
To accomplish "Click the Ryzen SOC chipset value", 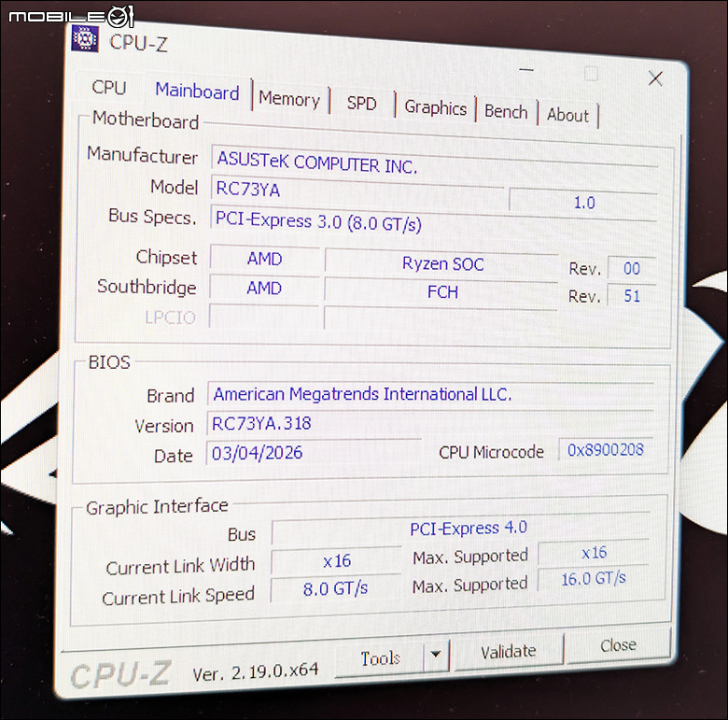I will (442, 264).
